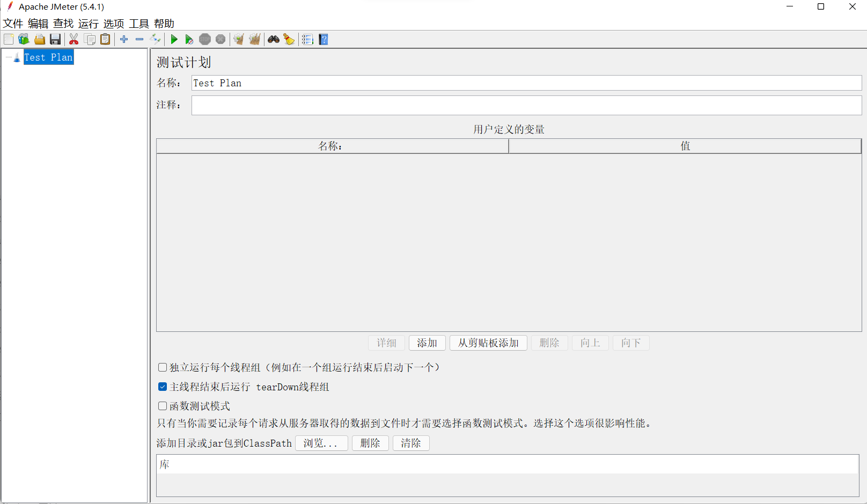The image size is (867, 504).
Task: Click the Toggle enable/disable toolbar icon
Action: (155, 39)
